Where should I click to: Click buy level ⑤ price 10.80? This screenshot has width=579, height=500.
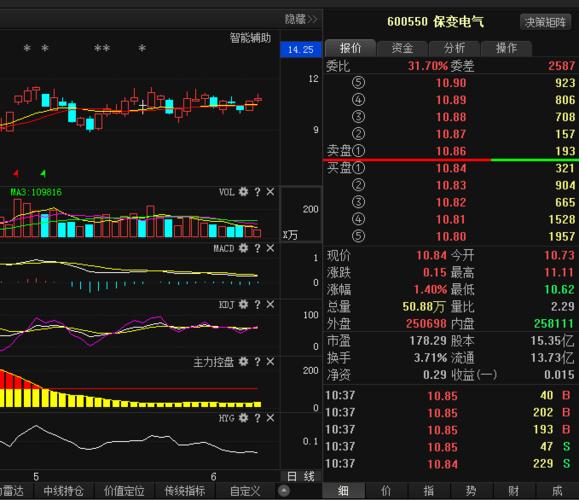tap(451, 236)
